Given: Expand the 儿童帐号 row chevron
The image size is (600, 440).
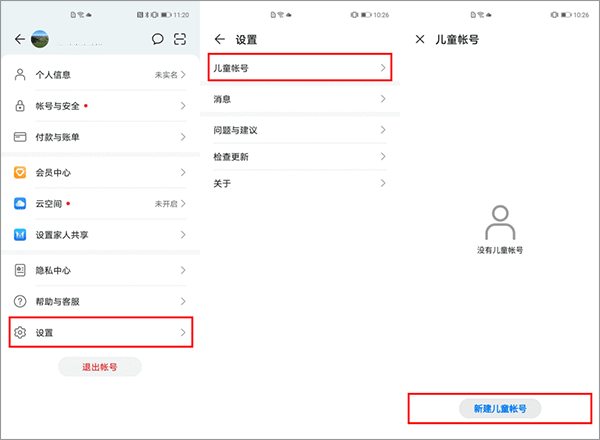Looking at the screenshot, I should click(x=383, y=67).
